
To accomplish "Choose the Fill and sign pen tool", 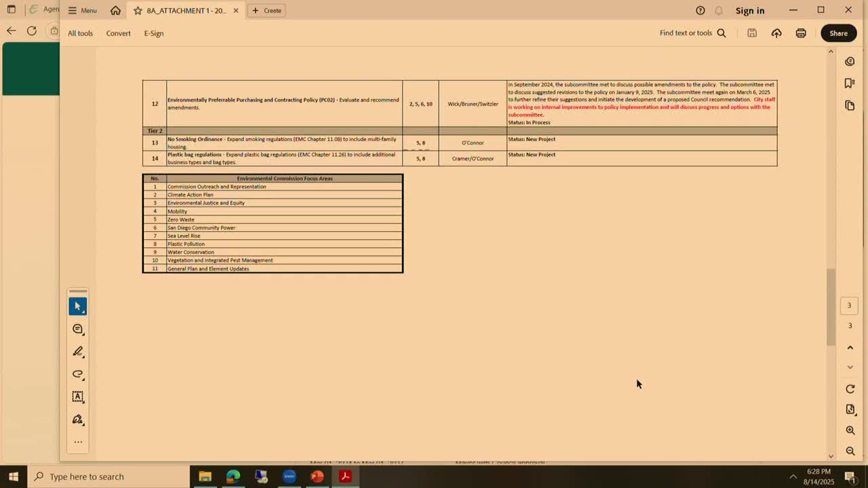I will pos(77,420).
